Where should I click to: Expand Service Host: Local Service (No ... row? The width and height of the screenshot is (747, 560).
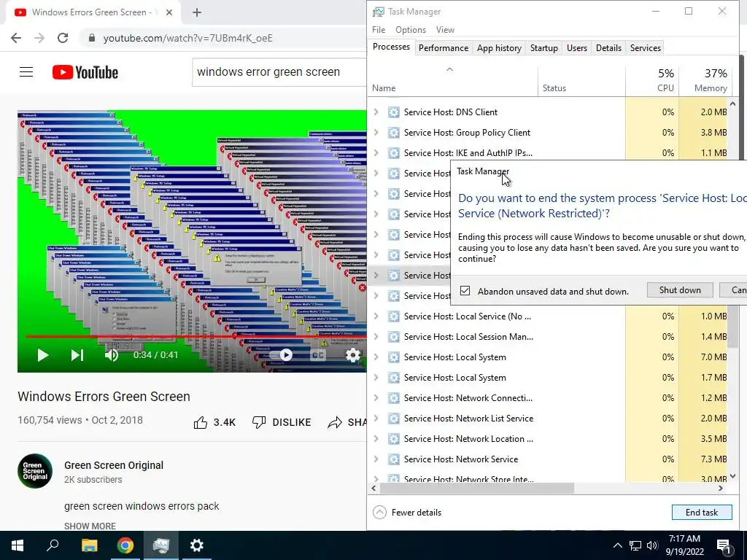(x=376, y=316)
